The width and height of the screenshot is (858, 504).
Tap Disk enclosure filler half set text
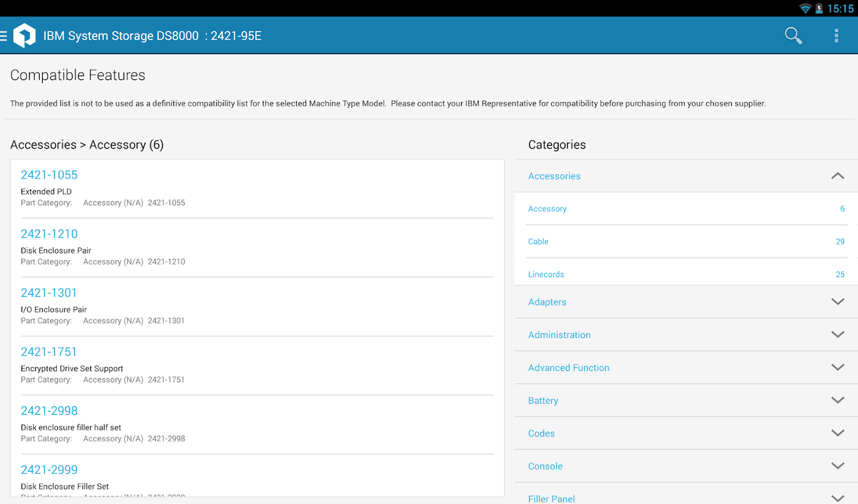[71, 427]
